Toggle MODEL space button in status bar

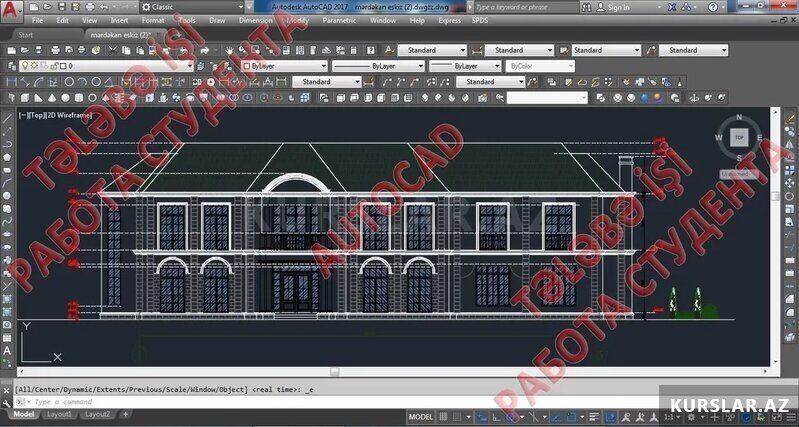click(421, 416)
